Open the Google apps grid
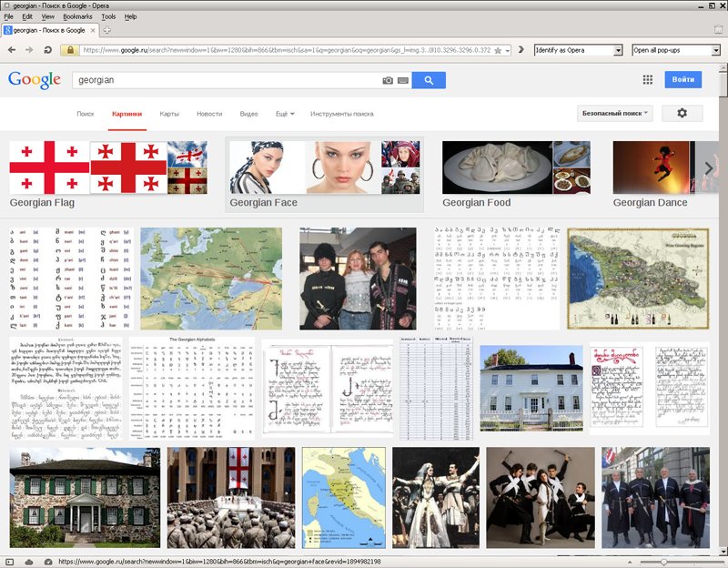The image size is (728, 568). click(x=648, y=80)
